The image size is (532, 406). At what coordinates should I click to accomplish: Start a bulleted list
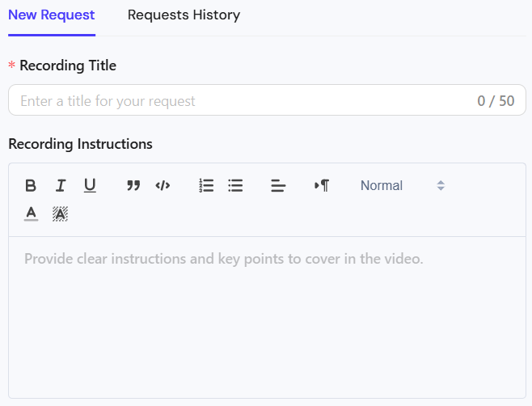tap(235, 186)
